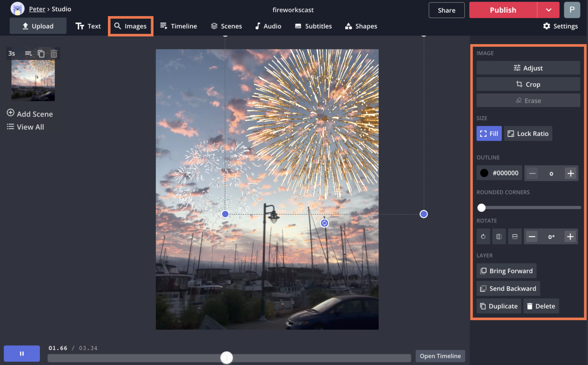Expand the Publish dropdown arrow
The width and height of the screenshot is (588, 365).
click(548, 10)
